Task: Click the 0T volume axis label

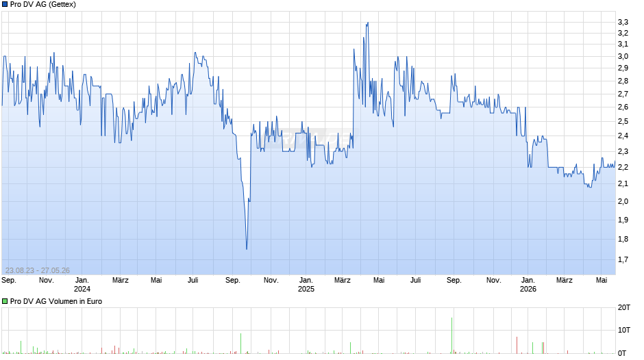Action: (622, 353)
